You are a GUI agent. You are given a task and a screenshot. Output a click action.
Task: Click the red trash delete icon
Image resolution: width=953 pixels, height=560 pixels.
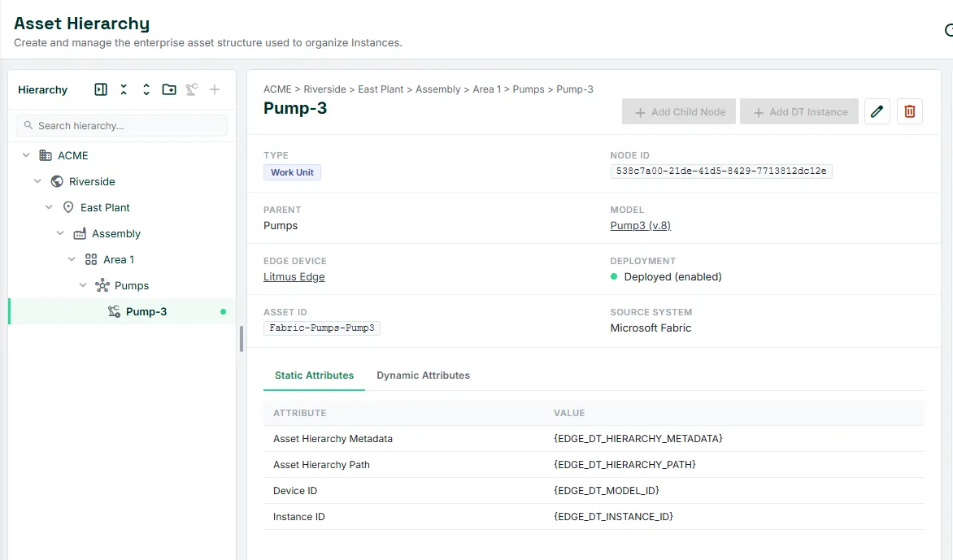(x=910, y=112)
